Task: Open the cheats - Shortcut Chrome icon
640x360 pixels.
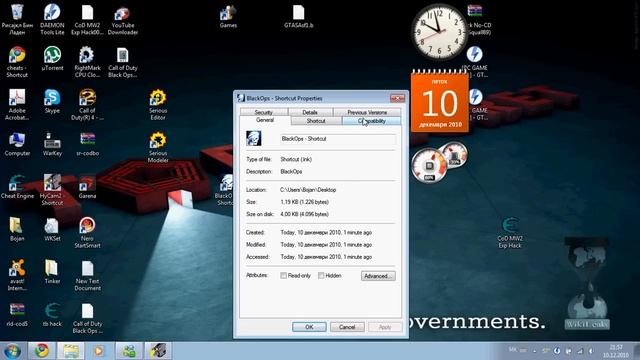Action: click(x=17, y=61)
